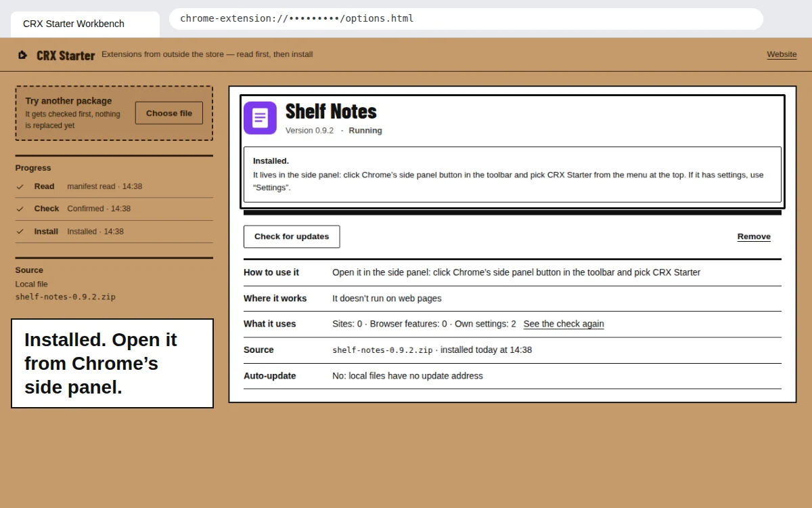Click shelf-notes-0.9.2.zip filename in left sidebar
This screenshot has width=812, height=508.
(66, 297)
